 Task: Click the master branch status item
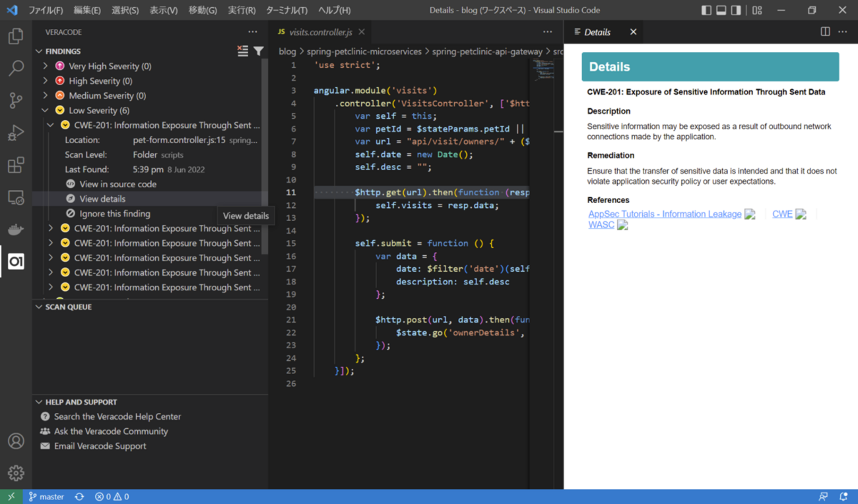46,497
